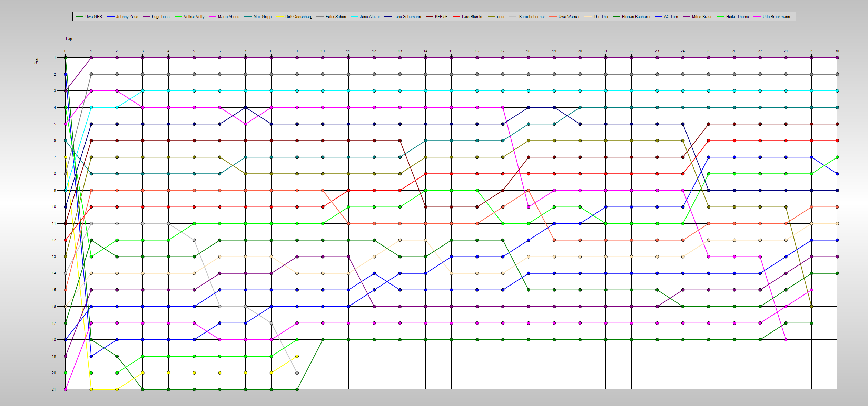The image size is (868, 406).
Task: Click the yellow marker at lap 9, position 19
Action: pyautogui.click(x=297, y=356)
